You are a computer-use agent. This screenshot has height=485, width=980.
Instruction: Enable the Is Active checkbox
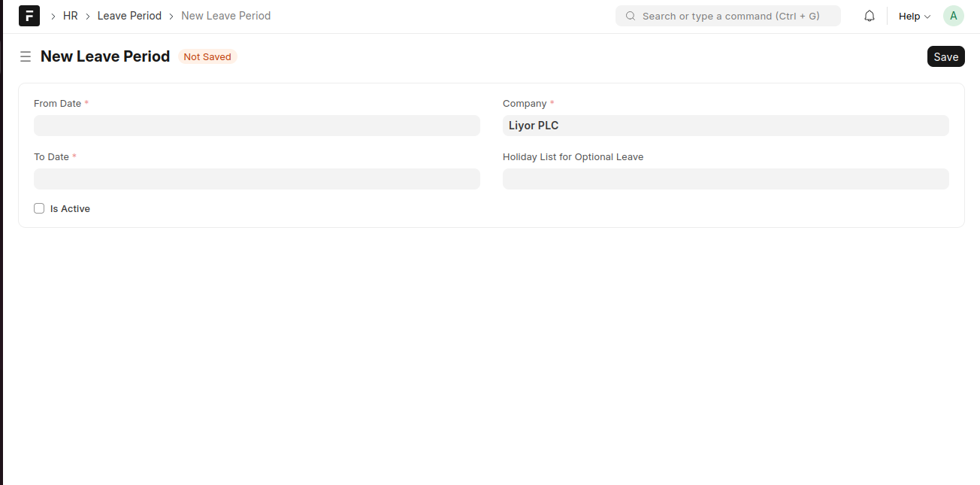click(39, 208)
